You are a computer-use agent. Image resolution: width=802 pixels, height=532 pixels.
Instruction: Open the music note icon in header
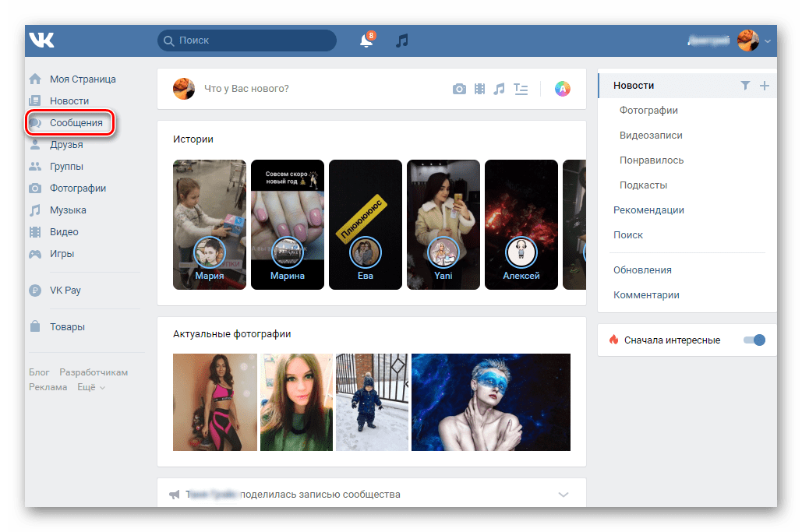click(x=402, y=40)
